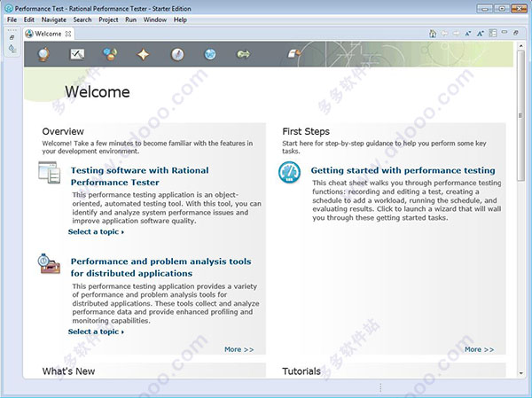
Task: Open the Window menu
Action: 154,20
